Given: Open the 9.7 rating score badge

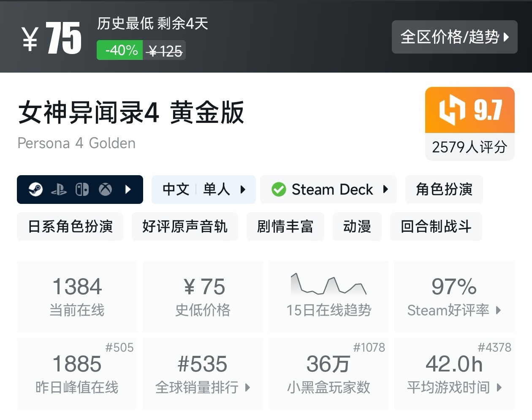Looking at the screenshot, I should click(470, 110).
